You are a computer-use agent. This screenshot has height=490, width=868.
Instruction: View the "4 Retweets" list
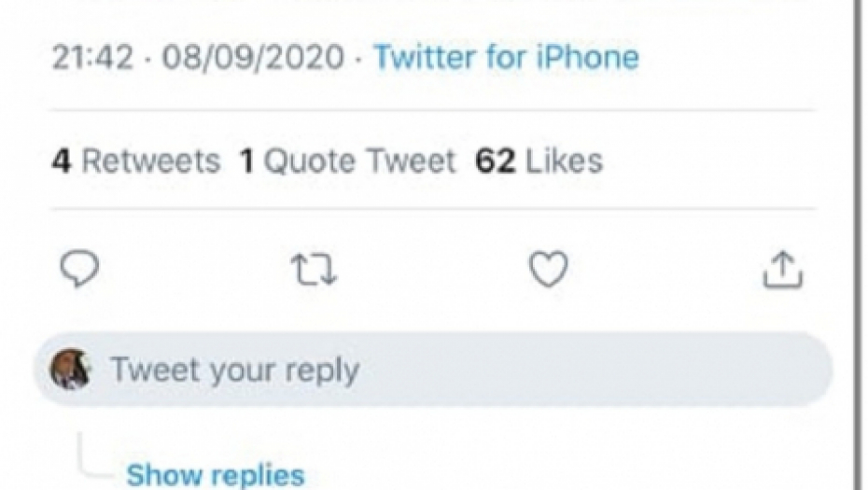135,161
